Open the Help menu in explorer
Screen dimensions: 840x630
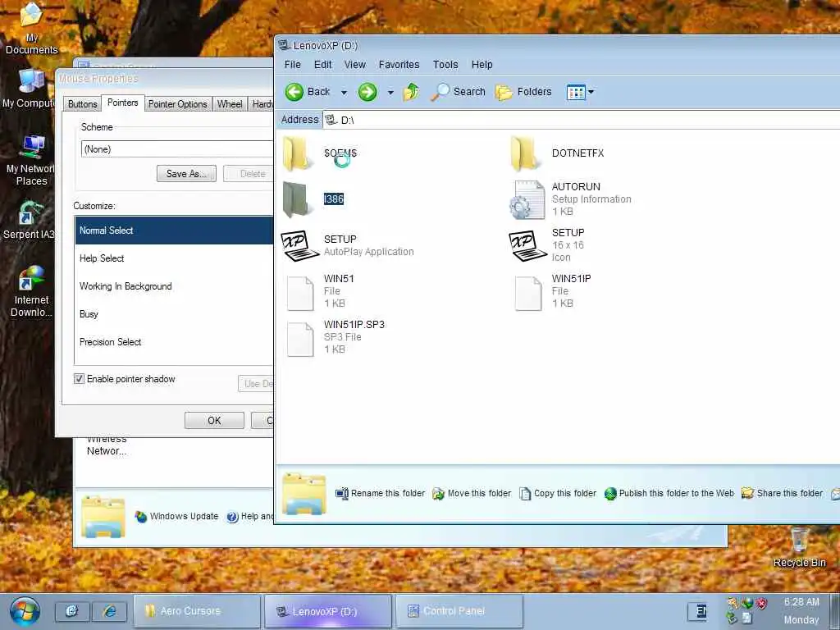coord(482,64)
